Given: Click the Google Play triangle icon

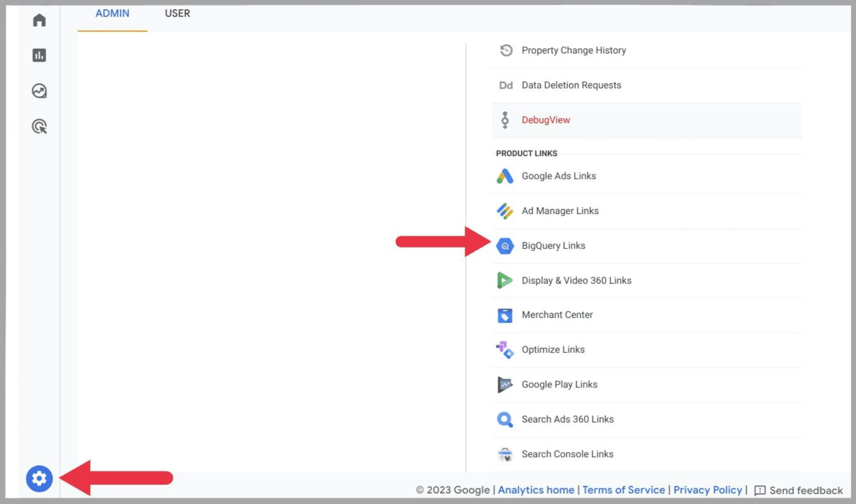Looking at the screenshot, I should pyautogui.click(x=505, y=384).
